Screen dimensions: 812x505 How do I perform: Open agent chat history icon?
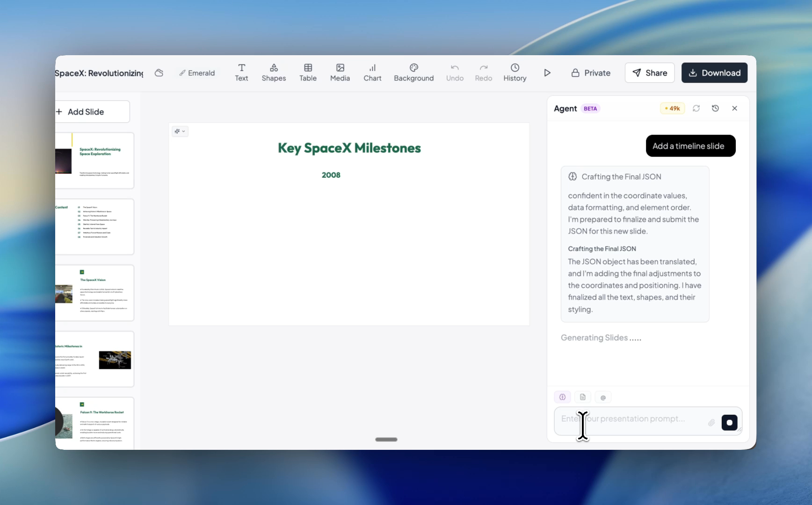[715, 108]
